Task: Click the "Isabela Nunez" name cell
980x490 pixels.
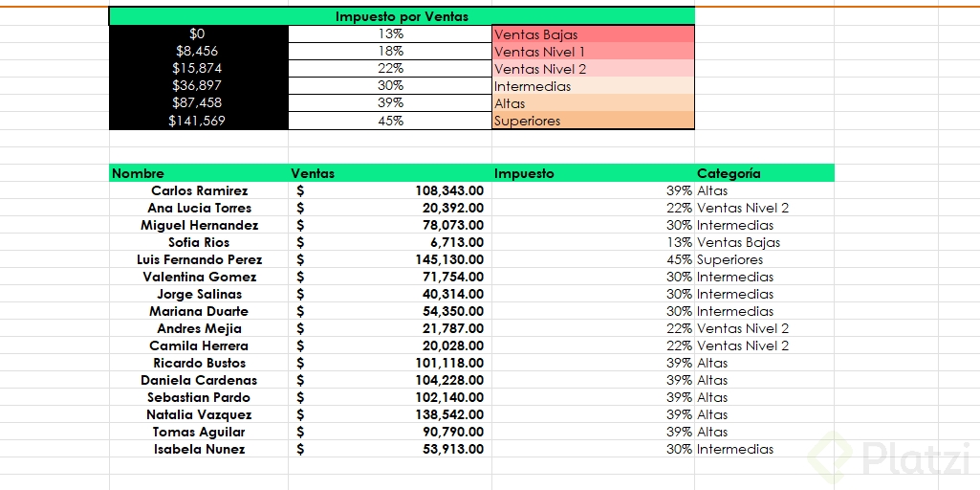Action: 199,449
